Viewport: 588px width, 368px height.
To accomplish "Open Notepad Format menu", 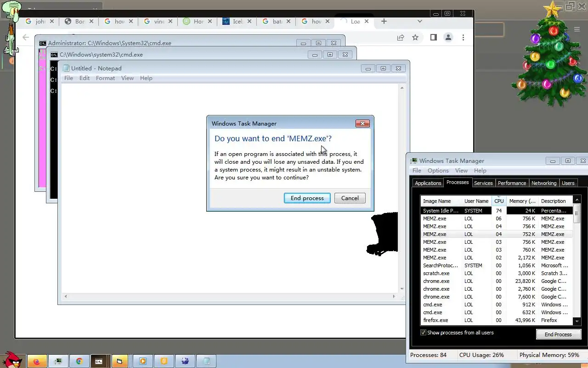I will [x=105, y=78].
